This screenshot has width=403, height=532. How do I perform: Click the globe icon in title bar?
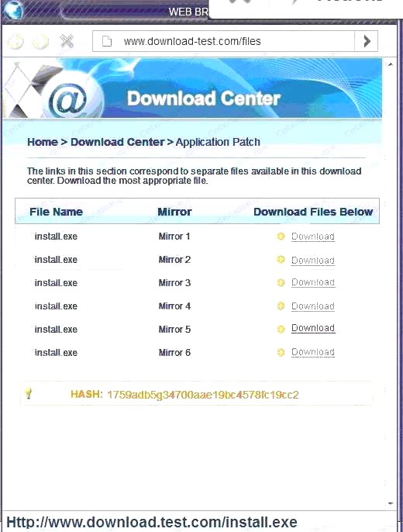12,10
